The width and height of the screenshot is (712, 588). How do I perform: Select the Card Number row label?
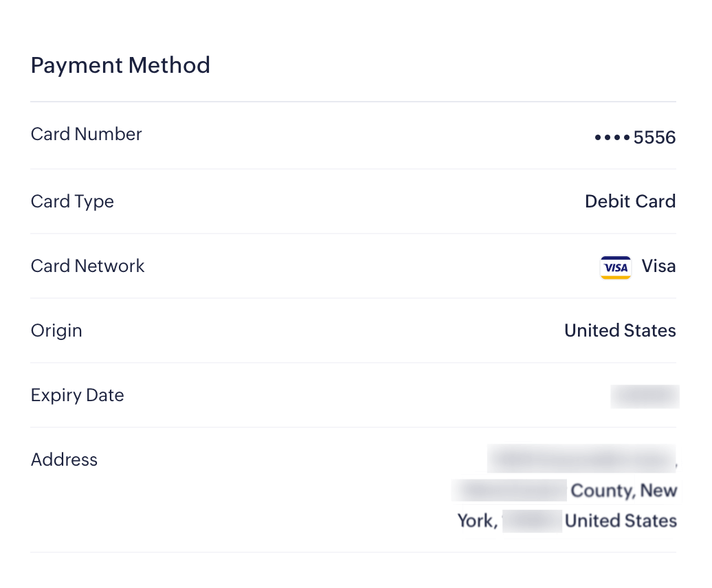point(86,134)
